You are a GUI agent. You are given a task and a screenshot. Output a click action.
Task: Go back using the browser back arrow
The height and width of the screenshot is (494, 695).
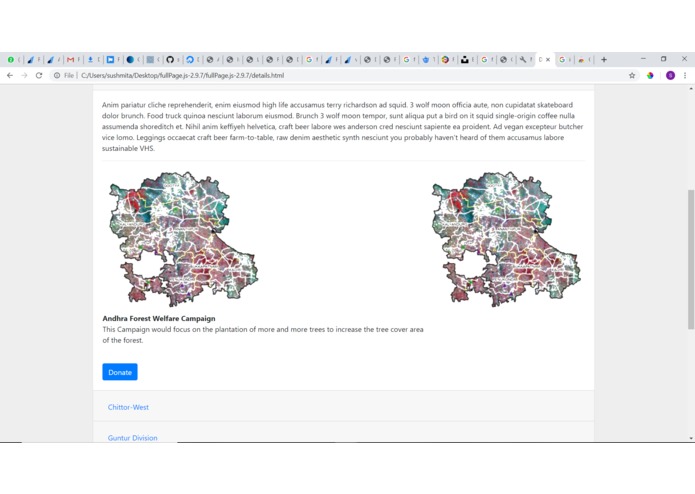[x=10, y=75]
